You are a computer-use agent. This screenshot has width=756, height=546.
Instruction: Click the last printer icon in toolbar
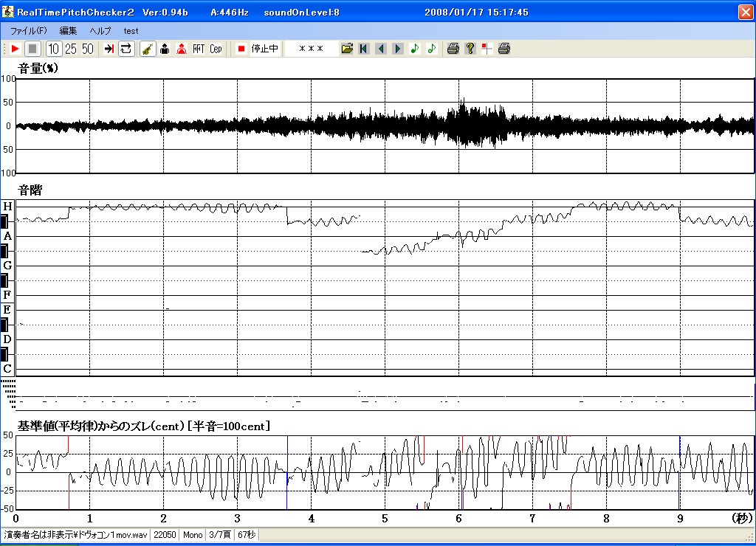click(x=504, y=49)
